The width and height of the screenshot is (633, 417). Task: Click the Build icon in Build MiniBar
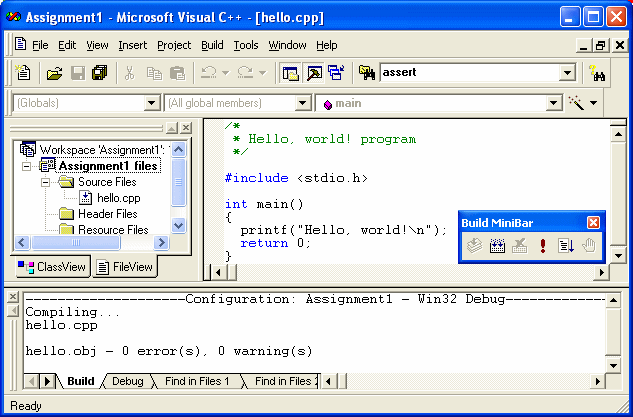(x=497, y=245)
